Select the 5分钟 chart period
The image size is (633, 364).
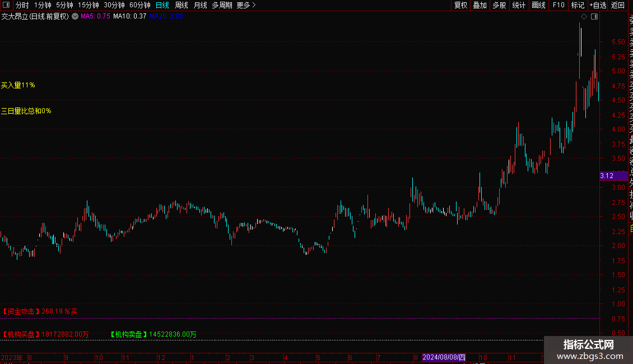(64, 5)
